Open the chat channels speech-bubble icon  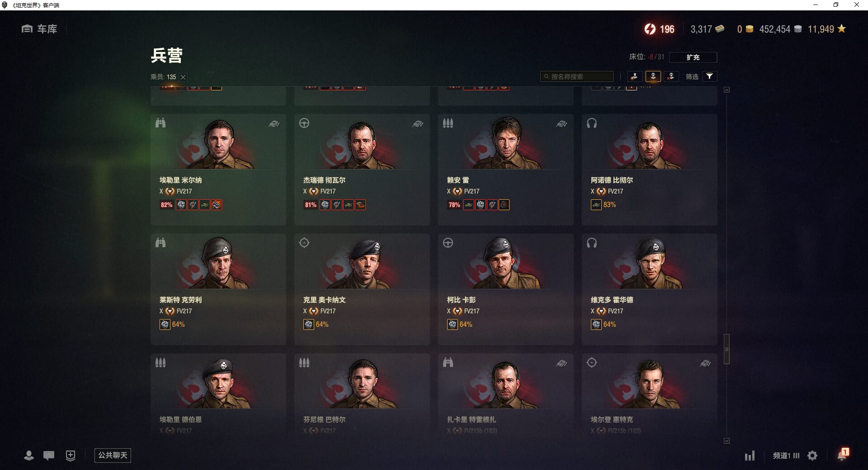[49, 456]
